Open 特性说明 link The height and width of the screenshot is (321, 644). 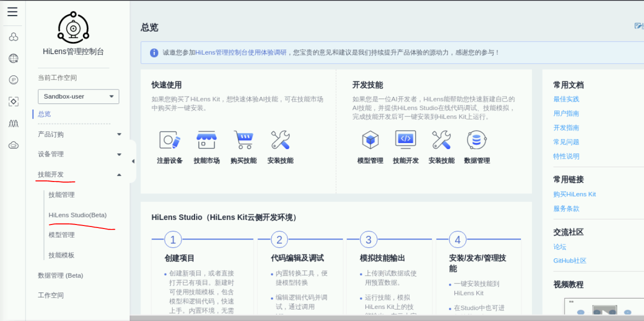pyautogui.click(x=566, y=156)
